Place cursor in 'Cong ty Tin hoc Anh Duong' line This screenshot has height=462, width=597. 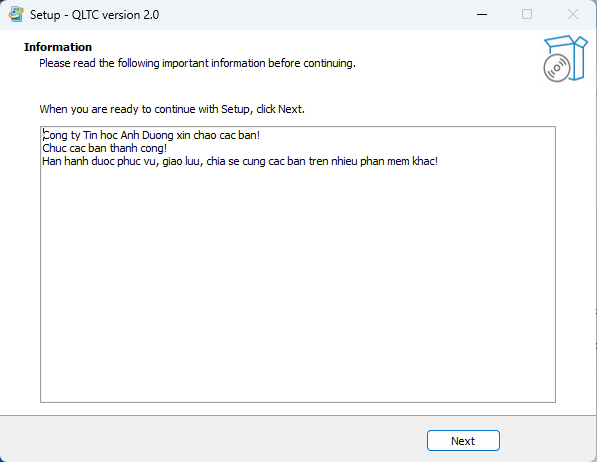151,135
